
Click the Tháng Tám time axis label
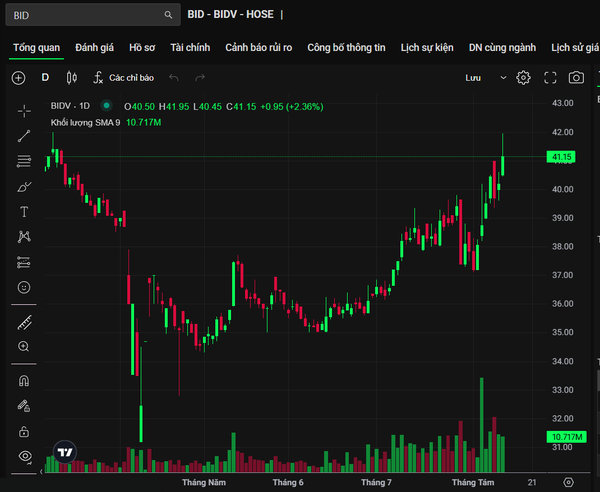(473, 482)
